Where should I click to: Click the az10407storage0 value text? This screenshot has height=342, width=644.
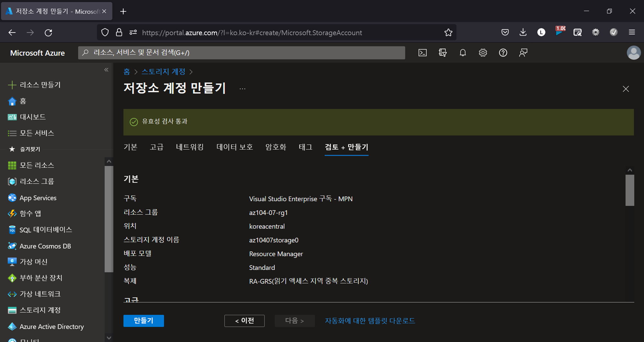(274, 240)
